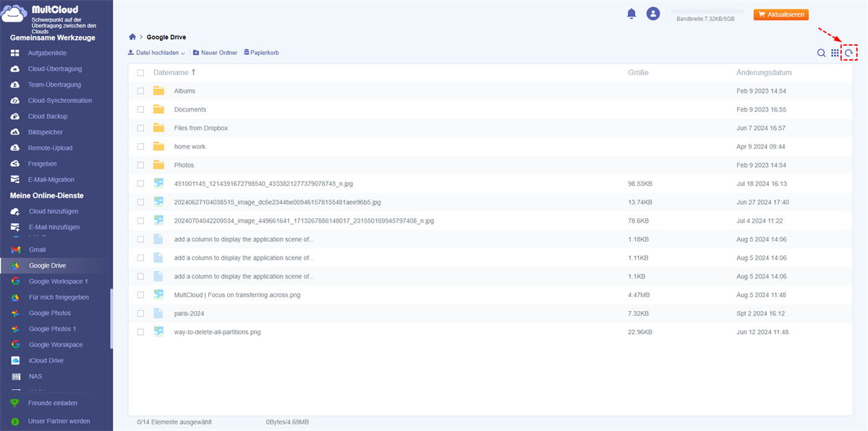This screenshot has height=431, width=868.
Task: Create a Neuer Ordner
Action: pyautogui.click(x=215, y=53)
